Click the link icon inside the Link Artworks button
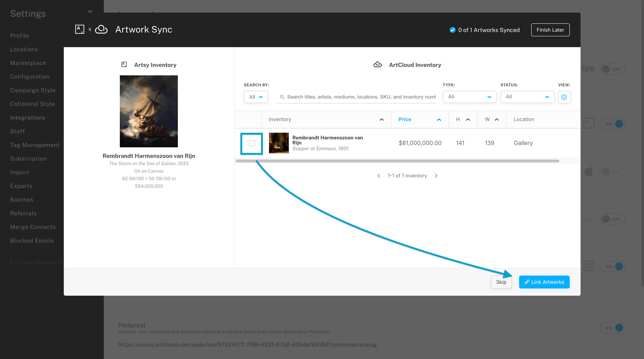Viewport: 644px width, 359px height. tap(527, 282)
